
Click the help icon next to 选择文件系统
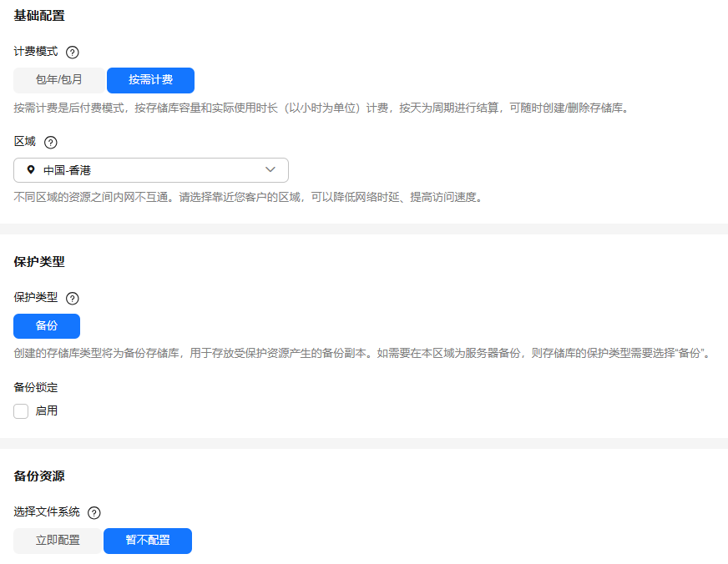coord(94,512)
